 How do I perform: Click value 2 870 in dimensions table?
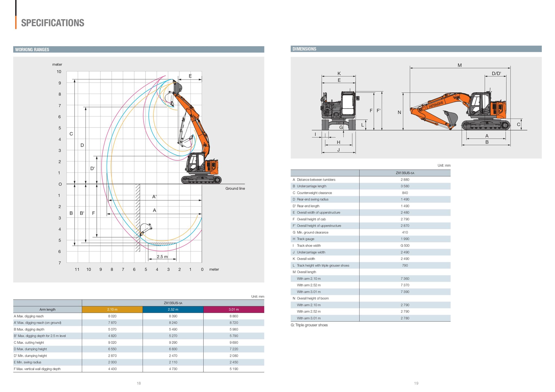(405, 226)
